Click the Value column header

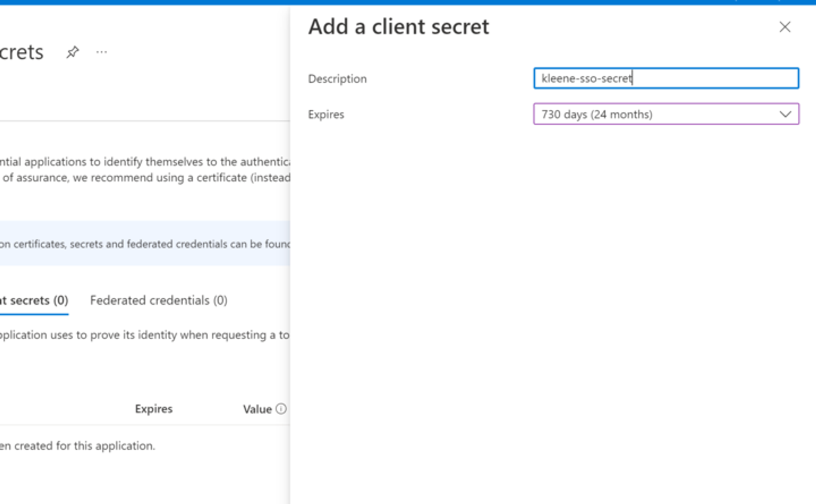coord(257,409)
